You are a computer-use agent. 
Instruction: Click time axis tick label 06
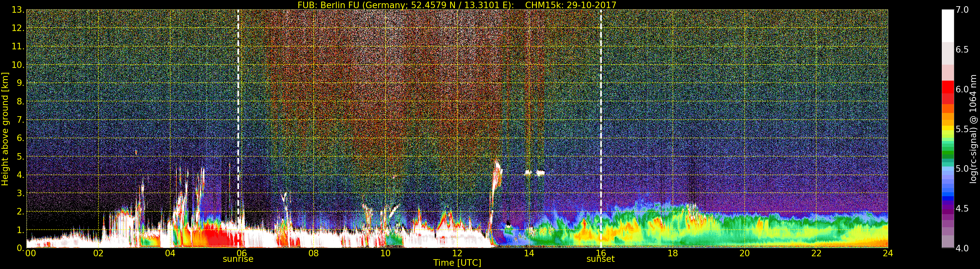coord(242,253)
